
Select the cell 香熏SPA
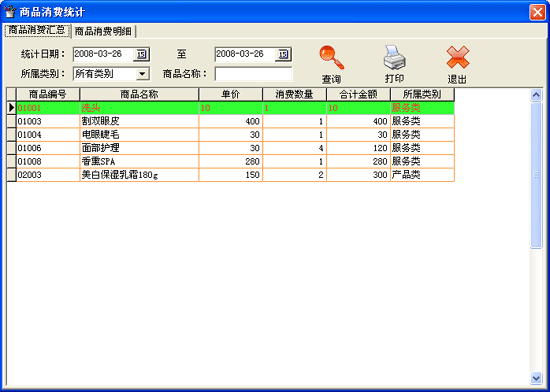[139, 161]
